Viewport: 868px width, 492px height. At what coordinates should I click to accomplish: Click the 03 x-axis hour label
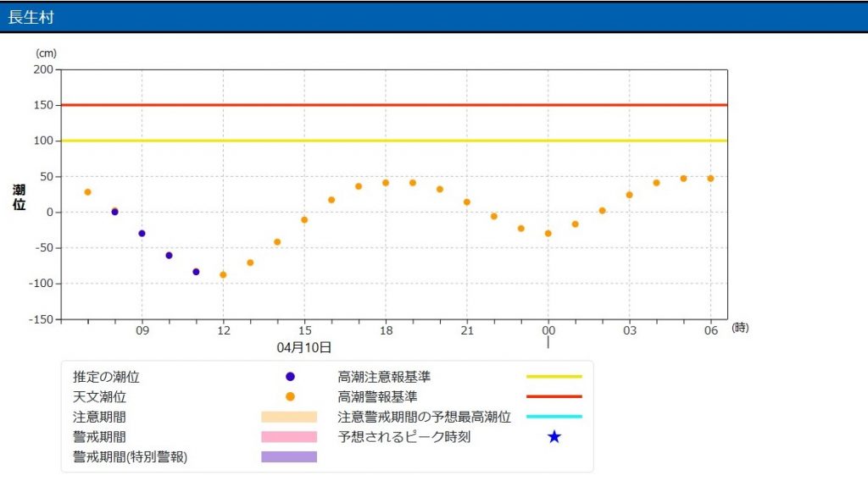pos(630,330)
